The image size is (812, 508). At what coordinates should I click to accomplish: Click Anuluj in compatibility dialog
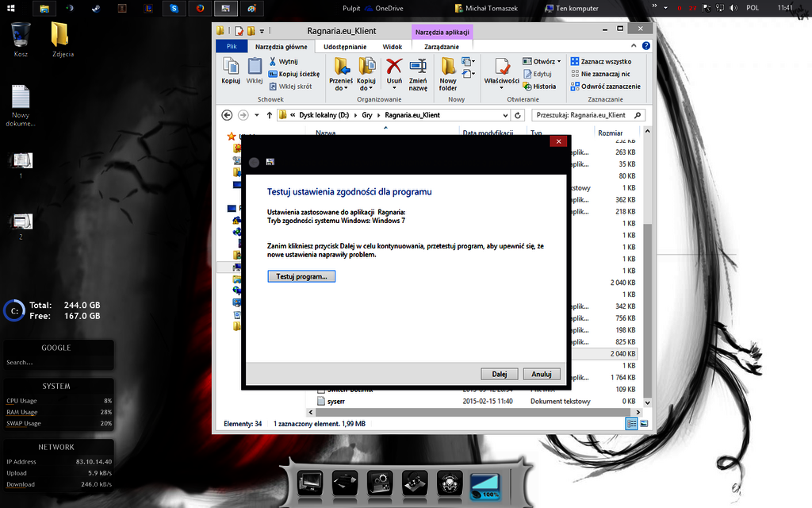pos(541,374)
